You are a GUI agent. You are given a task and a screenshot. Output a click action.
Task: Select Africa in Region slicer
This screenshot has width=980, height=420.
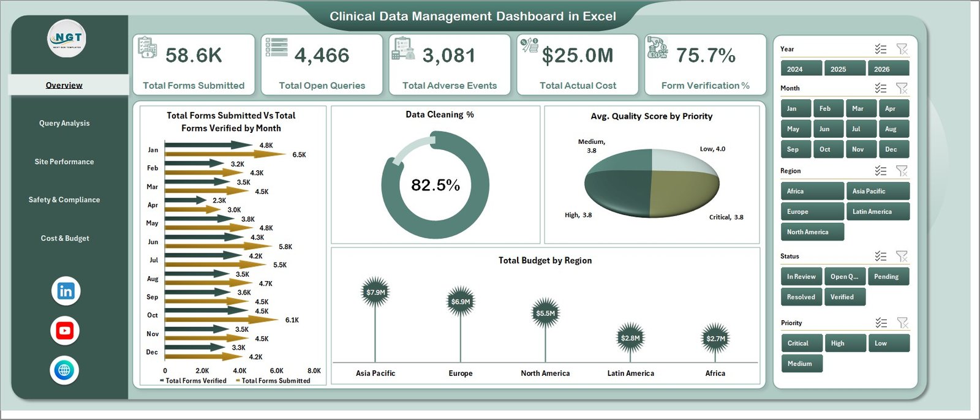click(x=812, y=191)
